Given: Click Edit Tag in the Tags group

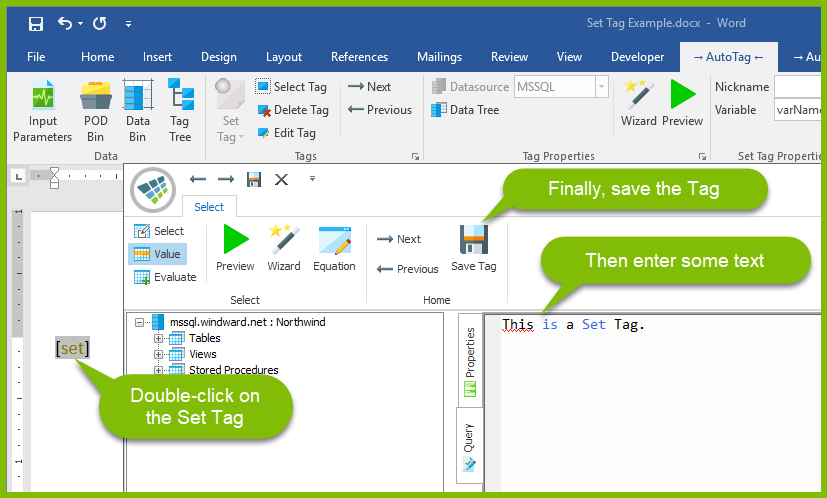Looking at the screenshot, I should click(x=286, y=133).
